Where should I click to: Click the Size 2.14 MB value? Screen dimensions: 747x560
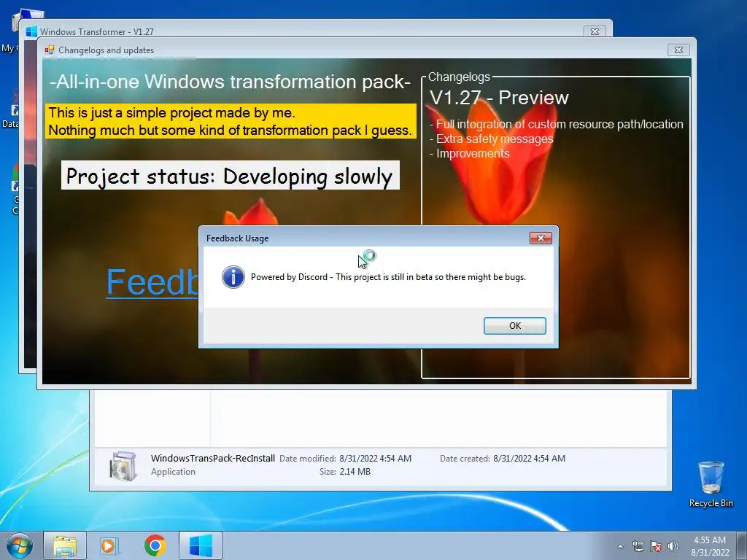pyautogui.click(x=355, y=472)
